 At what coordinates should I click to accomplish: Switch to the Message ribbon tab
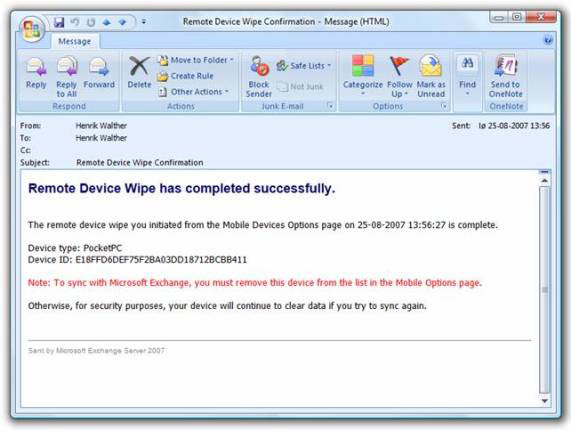75,41
